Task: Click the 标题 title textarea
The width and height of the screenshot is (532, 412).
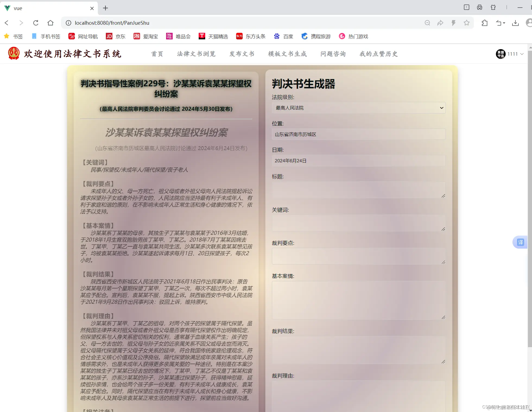Action: (x=359, y=190)
